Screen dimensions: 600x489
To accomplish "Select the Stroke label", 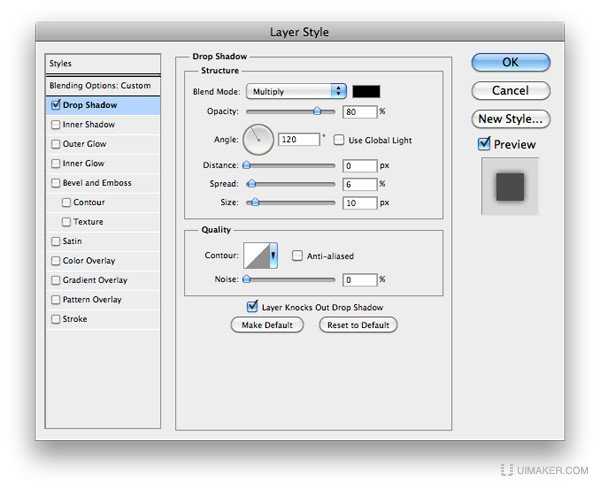I will (x=75, y=319).
